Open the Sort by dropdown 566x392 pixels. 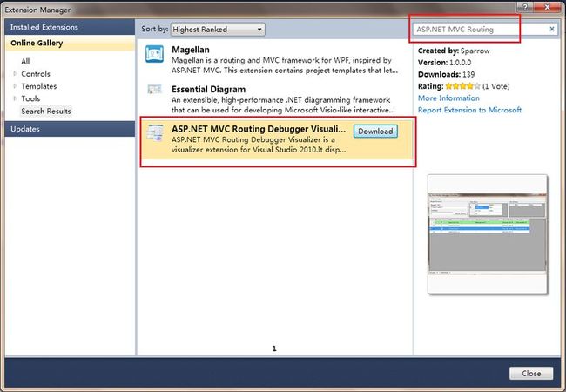point(218,30)
